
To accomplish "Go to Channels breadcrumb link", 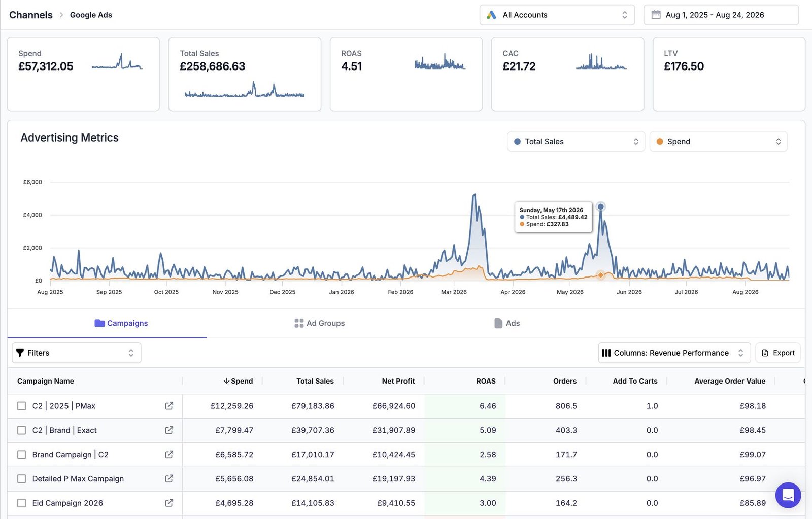I will pos(31,15).
